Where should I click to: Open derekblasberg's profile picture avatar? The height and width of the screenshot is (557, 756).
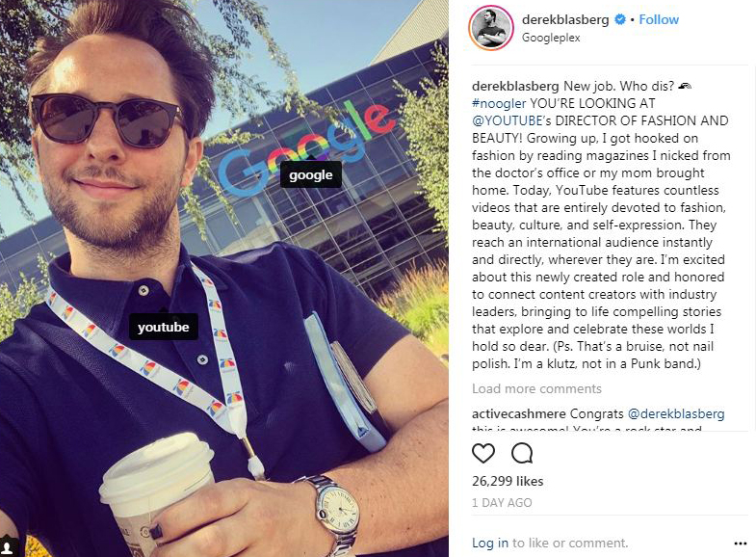pos(491,29)
